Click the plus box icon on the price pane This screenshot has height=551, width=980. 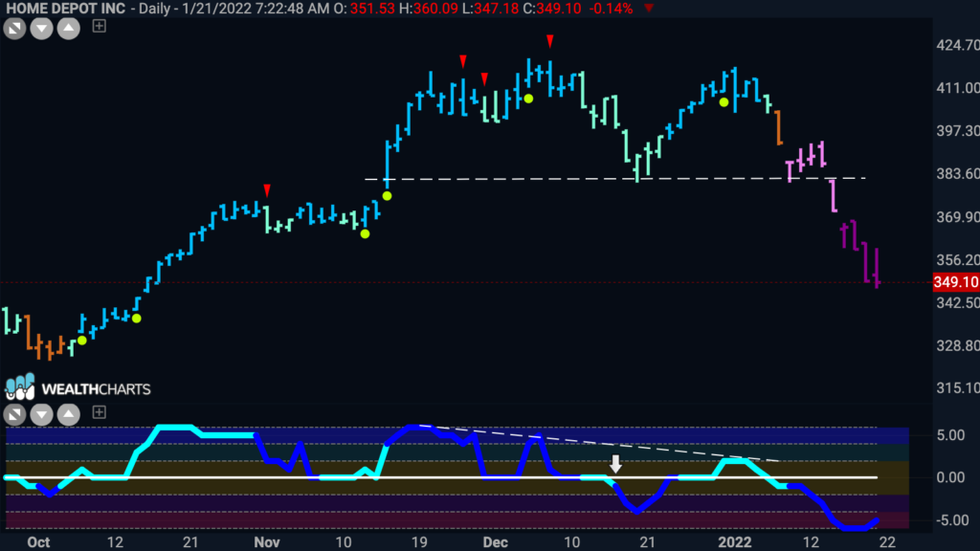pyautogui.click(x=99, y=26)
